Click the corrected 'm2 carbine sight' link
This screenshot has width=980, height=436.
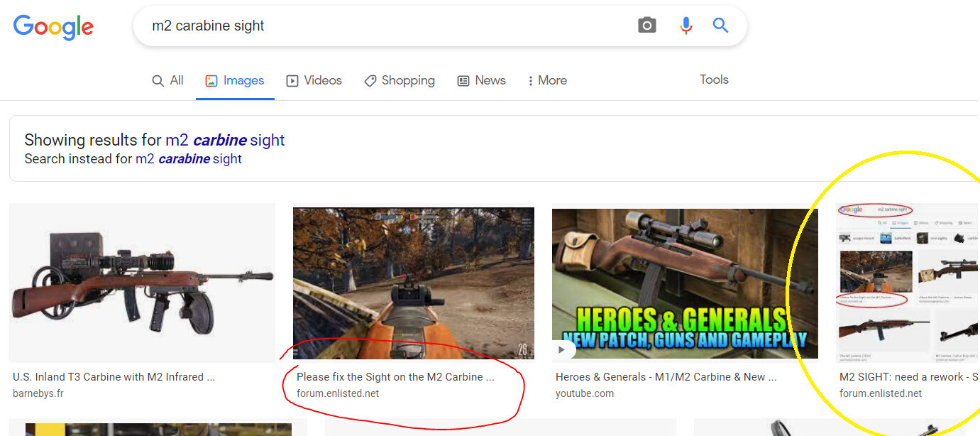[x=225, y=140]
